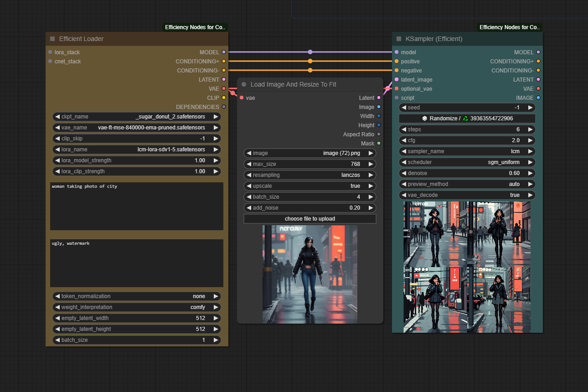Open the token_normalization dropdown
Screen dimensions: 588x392
pyautogui.click(x=137, y=296)
